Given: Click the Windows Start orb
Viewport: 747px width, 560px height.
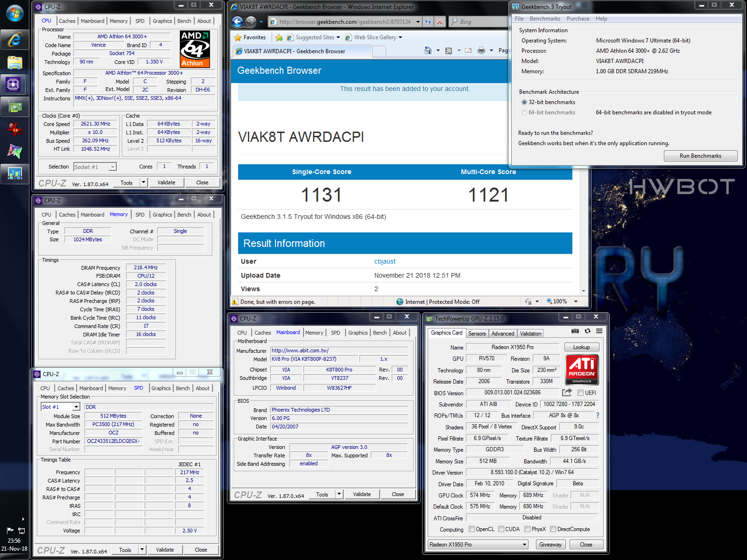Looking at the screenshot, I should click(x=15, y=13).
